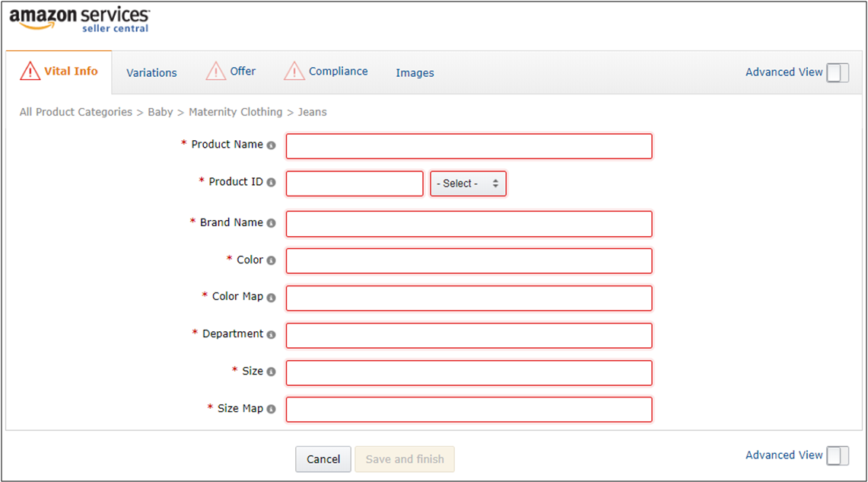Toggle the top Advanced View switch

[838, 72]
